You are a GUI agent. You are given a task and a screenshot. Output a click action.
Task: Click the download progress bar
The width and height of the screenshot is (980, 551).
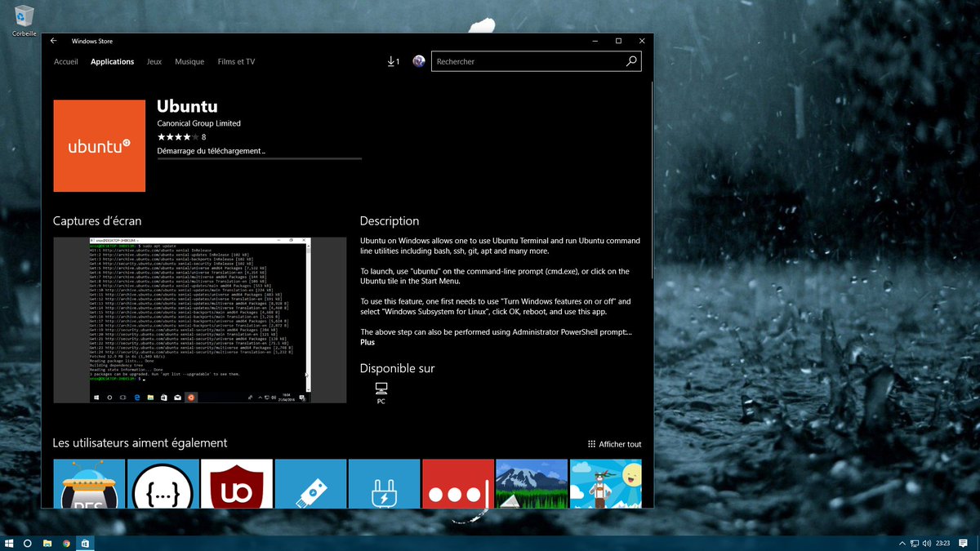pos(259,158)
